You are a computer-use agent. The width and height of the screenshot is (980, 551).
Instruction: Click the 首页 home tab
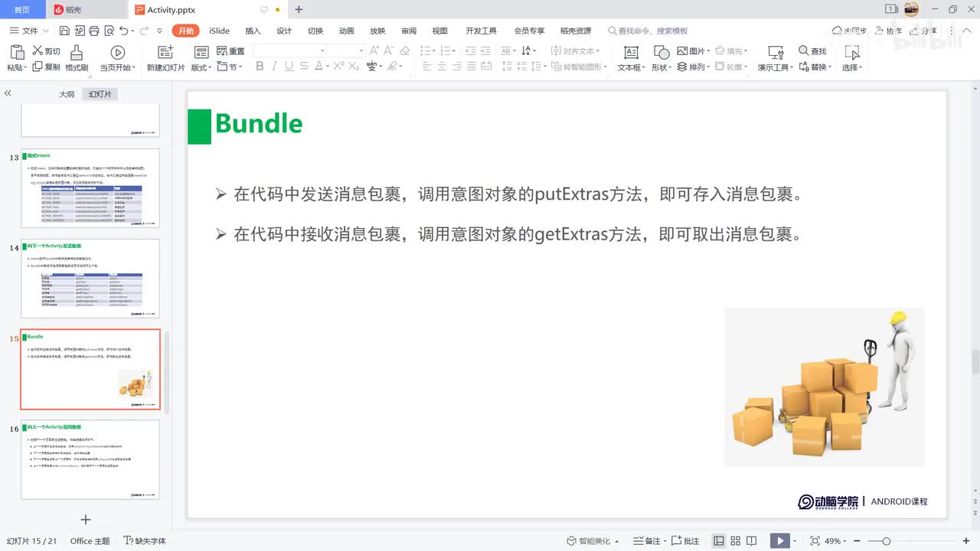22,9
